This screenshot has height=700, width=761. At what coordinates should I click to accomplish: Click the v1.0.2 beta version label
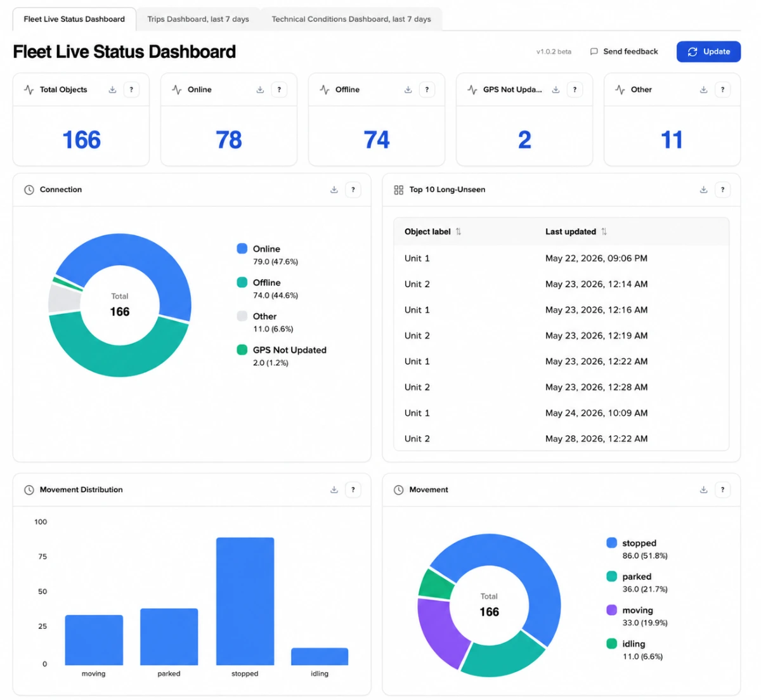(x=554, y=52)
